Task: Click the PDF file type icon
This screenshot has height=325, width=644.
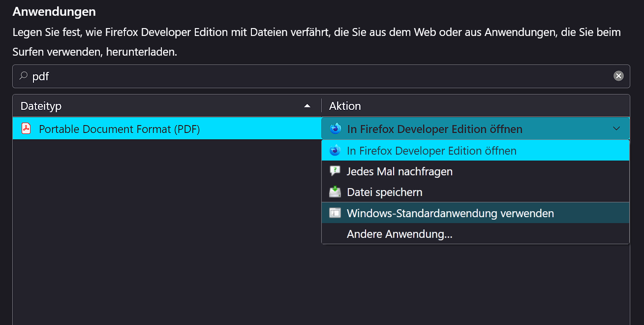Action: [x=25, y=129]
